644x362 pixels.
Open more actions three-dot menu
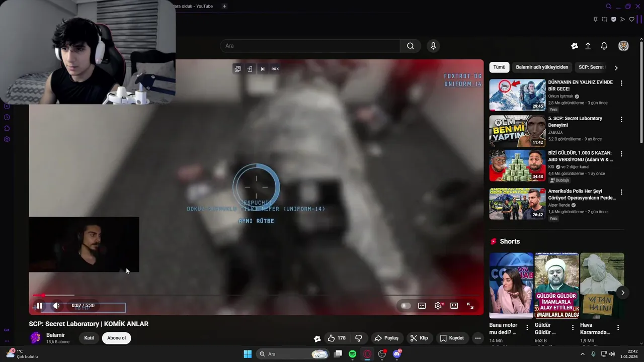point(478,338)
